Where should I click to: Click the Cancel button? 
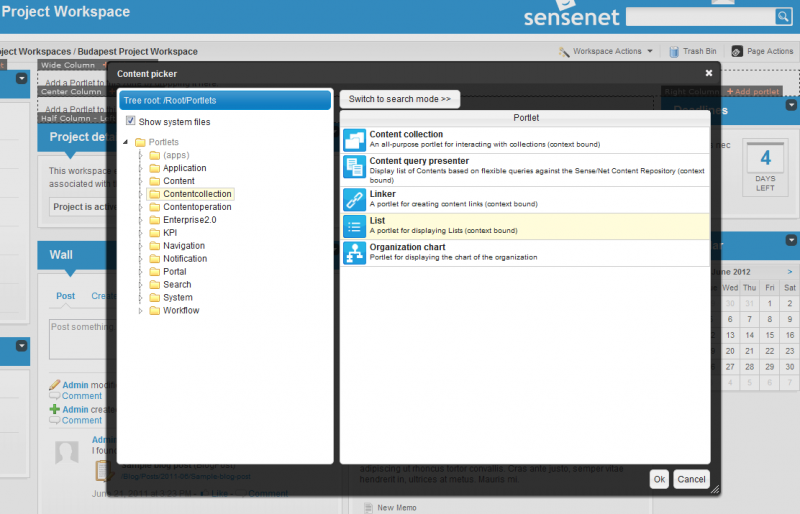click(691, 479)
